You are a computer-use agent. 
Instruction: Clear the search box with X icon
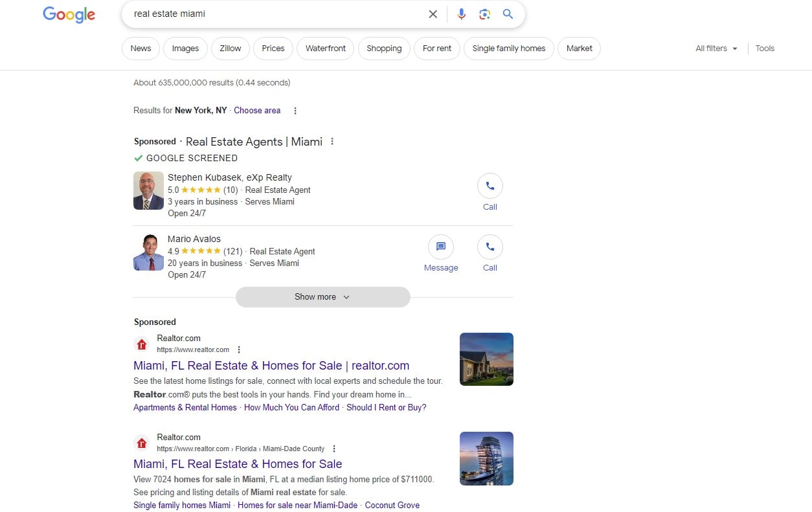pyautogui.click(x=433, y=14)
